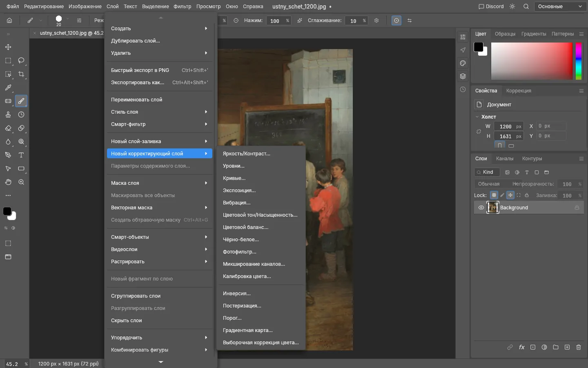Image resolution: width=588 pixels, height=368 pixels.
Task: Click the trash icon to delete layer
Action: tap(579, 347)
